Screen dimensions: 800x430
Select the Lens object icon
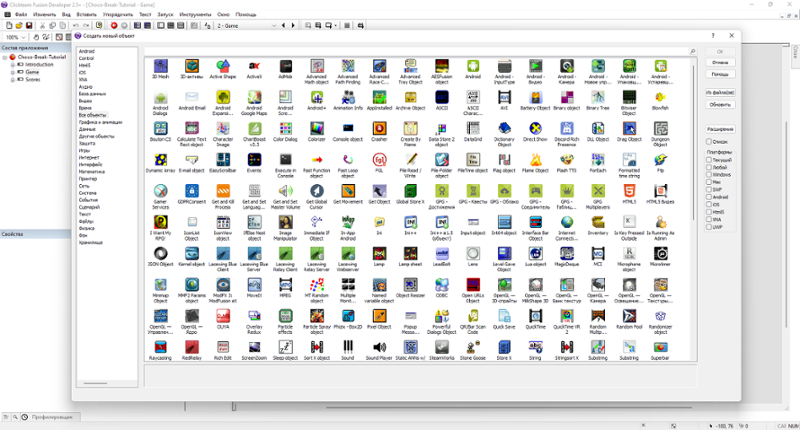pos(473,254)
